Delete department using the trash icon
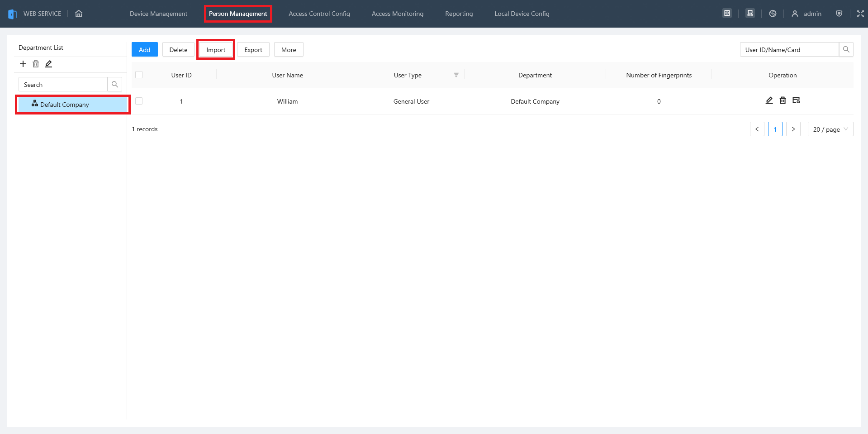 [x=36, y=64]
